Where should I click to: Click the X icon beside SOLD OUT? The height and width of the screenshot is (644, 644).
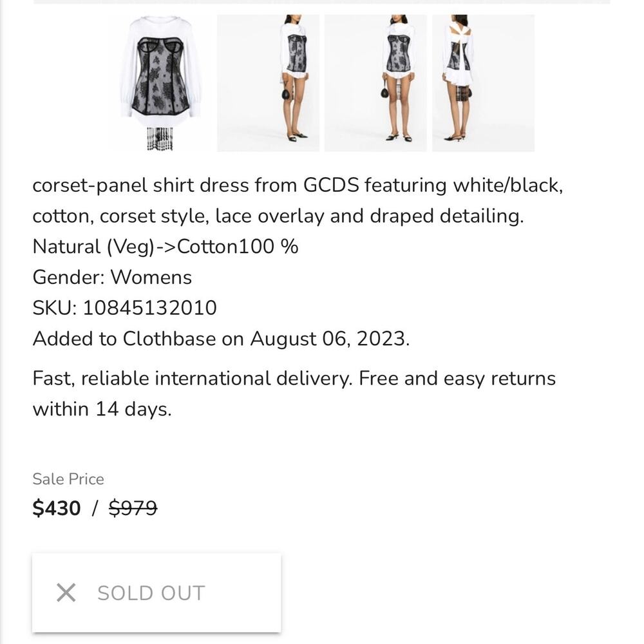click(66, 592)
